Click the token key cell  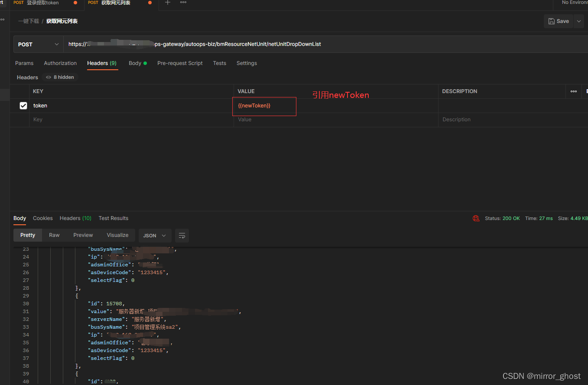click(131, 106)
